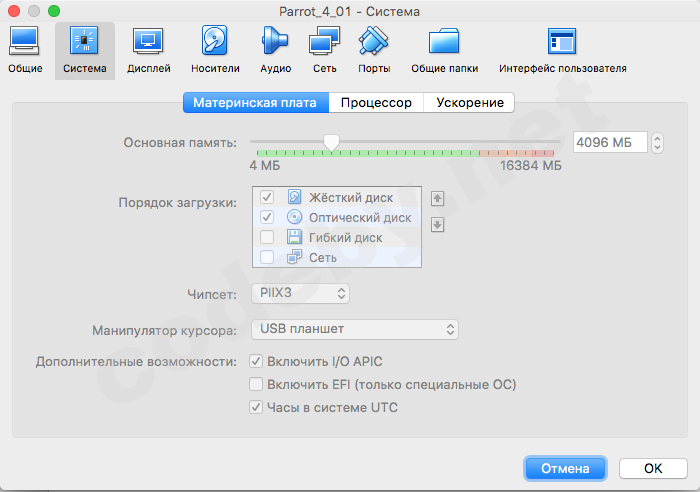
Task: Move boot device up with arrow
Action: (x=437, y=198)
